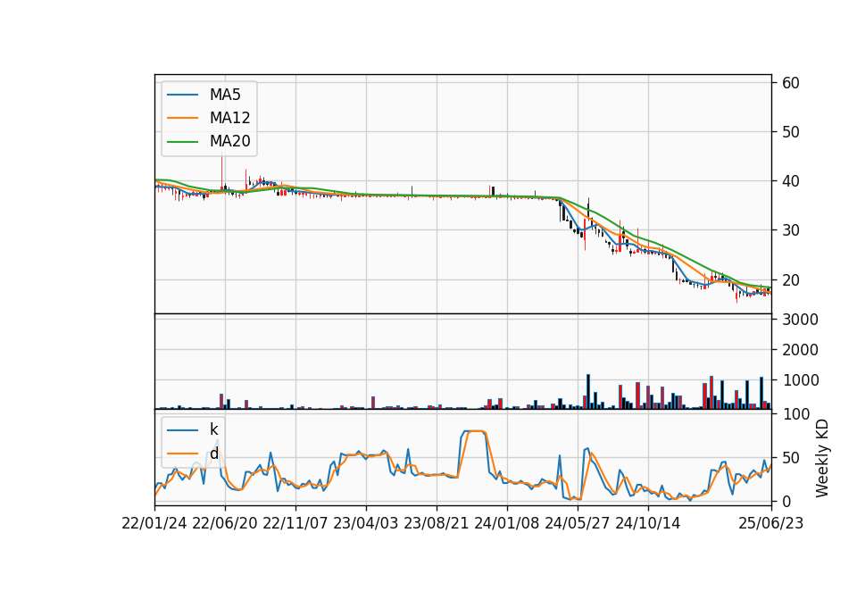Click the 24/10/14 date label

tap(648, 523)
